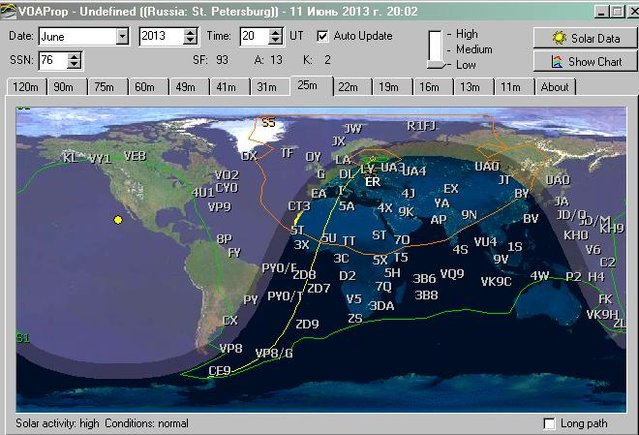The image size is (639, 435).
Task: Click the BY prefix label over China
Action: click(522, 194)
